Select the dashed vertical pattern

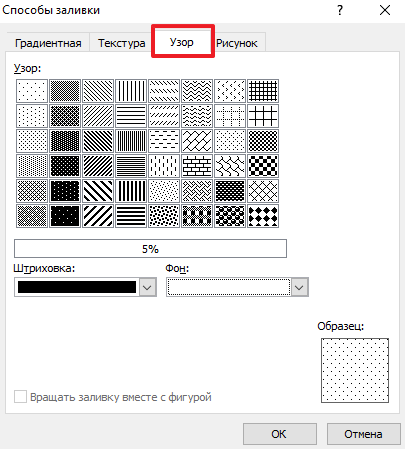click(164, 166)
